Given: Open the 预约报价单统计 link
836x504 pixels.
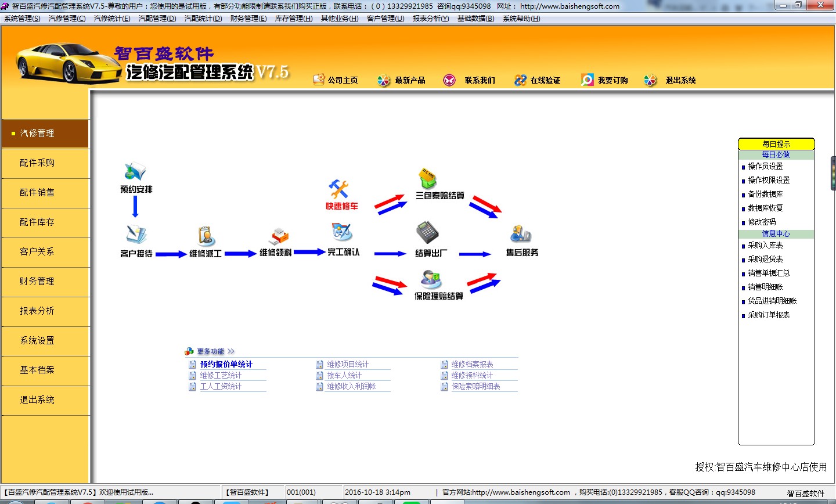Looking at the screenshot, I should tap(226, 365).
